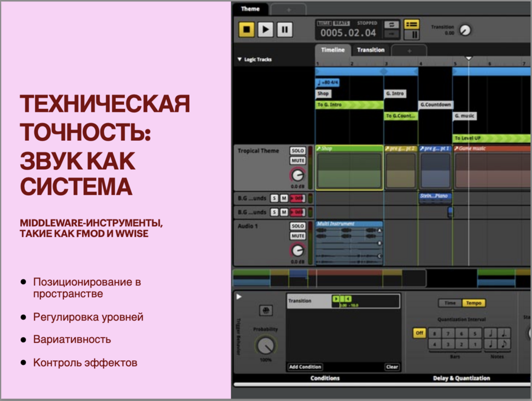Add a new event tab beside Theme
Image resolution: width=532 pixels, height=401 pixels.
[x=288, y=10]
